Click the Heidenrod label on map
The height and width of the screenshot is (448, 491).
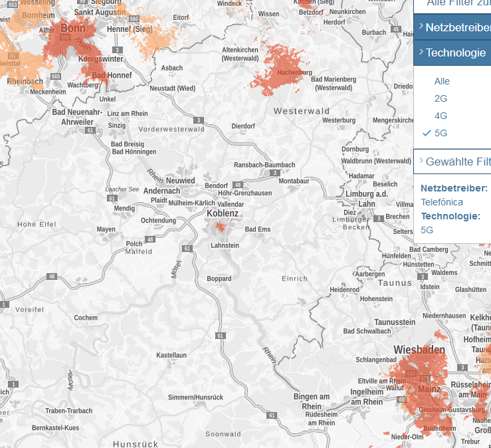(x=344, y=290)
